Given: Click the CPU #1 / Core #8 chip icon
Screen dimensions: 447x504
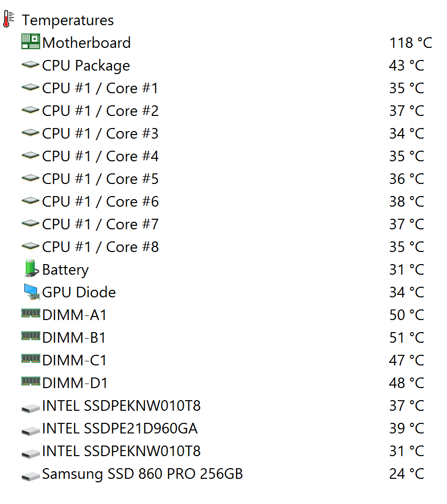Looking at the screenshot, I should 31,246.
